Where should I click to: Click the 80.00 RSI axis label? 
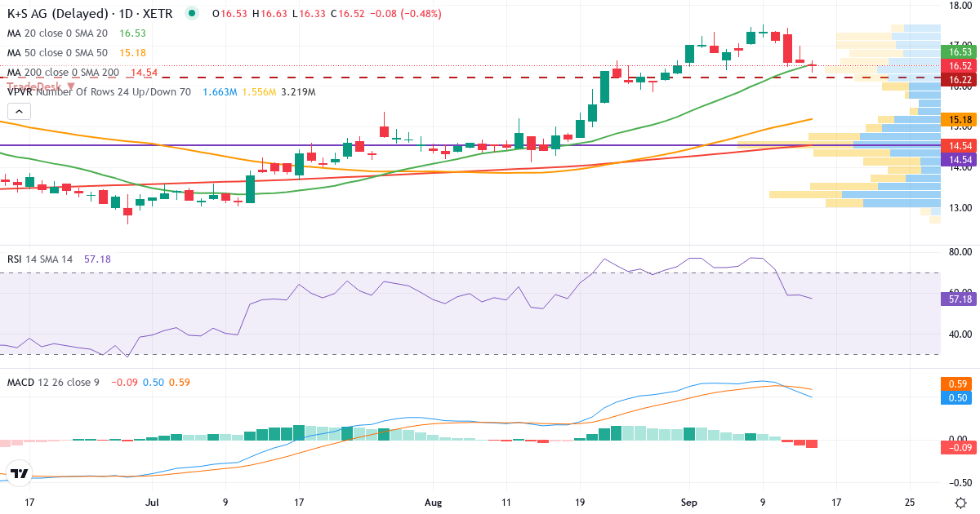(x=959, y=252)
